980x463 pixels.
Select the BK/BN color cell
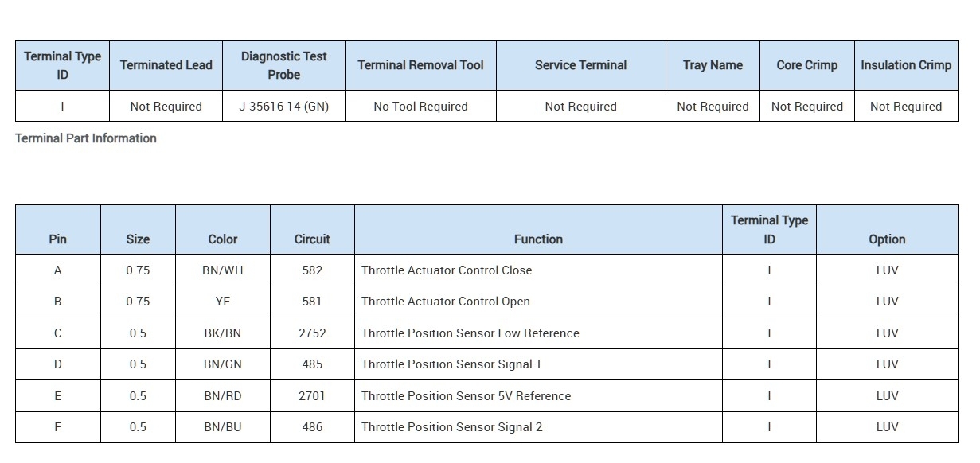pyautogui.click(x=223, y=333)
